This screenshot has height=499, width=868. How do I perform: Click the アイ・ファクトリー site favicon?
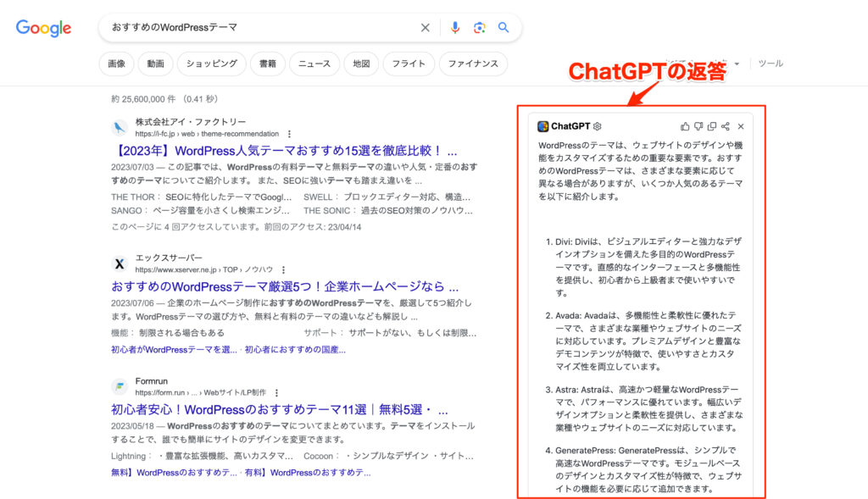click(x=119, y=128)
